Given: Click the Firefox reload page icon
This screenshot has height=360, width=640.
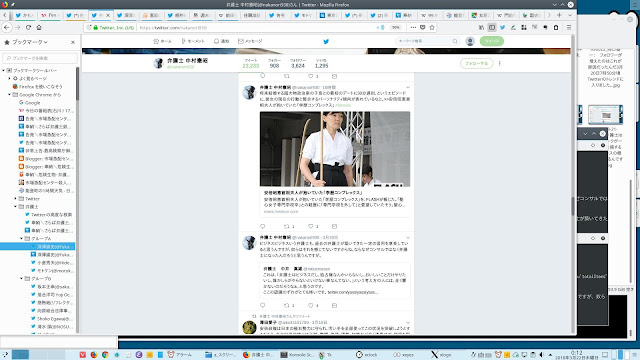Looking at the screenshot, I should 28,27.
